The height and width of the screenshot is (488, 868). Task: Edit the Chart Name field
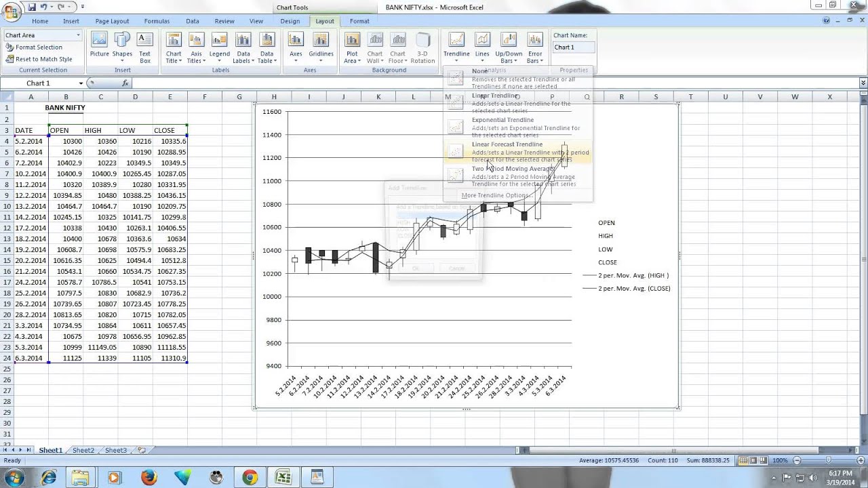pyautogui.click(x=574, y=47)
